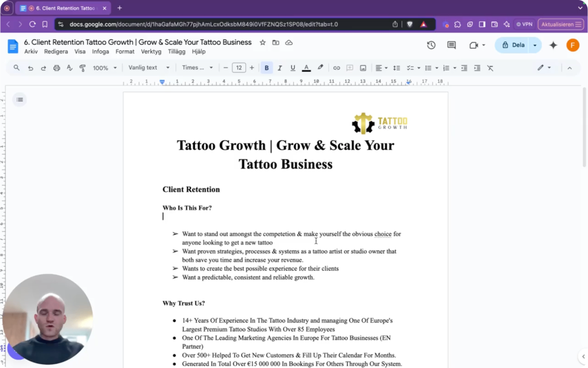
Task: Apply a bulleted list
Action: point(428,68)
